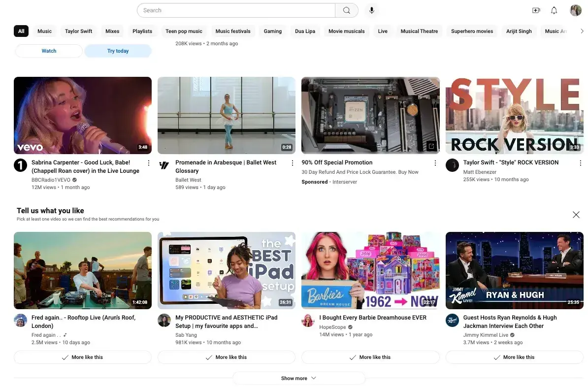Open Jimmy Kimmel Live channel avatar
588x388 pixels.
click(452, 321)
